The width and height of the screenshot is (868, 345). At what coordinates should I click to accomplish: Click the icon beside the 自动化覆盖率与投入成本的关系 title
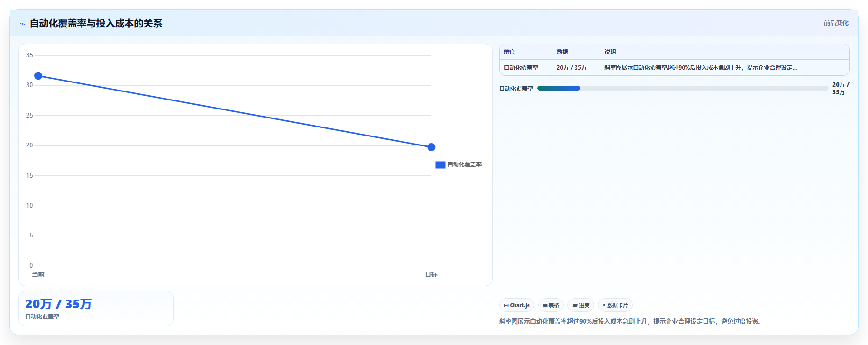point(22,24)
